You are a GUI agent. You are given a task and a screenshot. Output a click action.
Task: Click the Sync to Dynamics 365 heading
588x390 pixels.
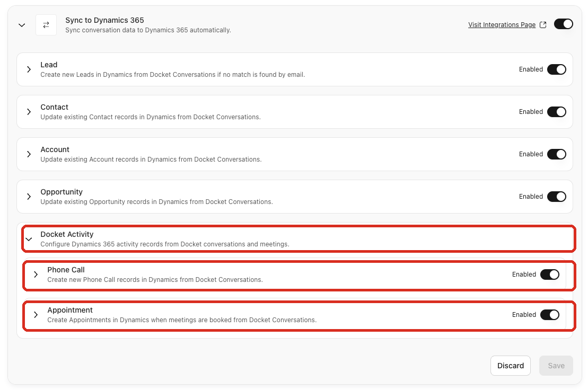(104, 20)
